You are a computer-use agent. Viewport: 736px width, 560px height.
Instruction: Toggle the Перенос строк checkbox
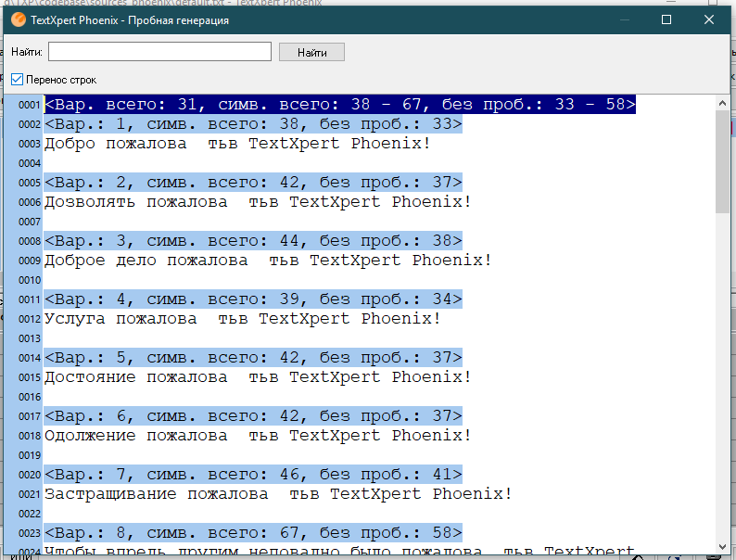pyautogui.click(x=17, y=80)
